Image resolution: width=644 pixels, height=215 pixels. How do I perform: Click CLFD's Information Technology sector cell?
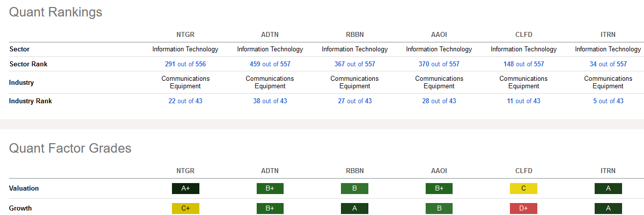pyautogui.click(x=524, y=49)
